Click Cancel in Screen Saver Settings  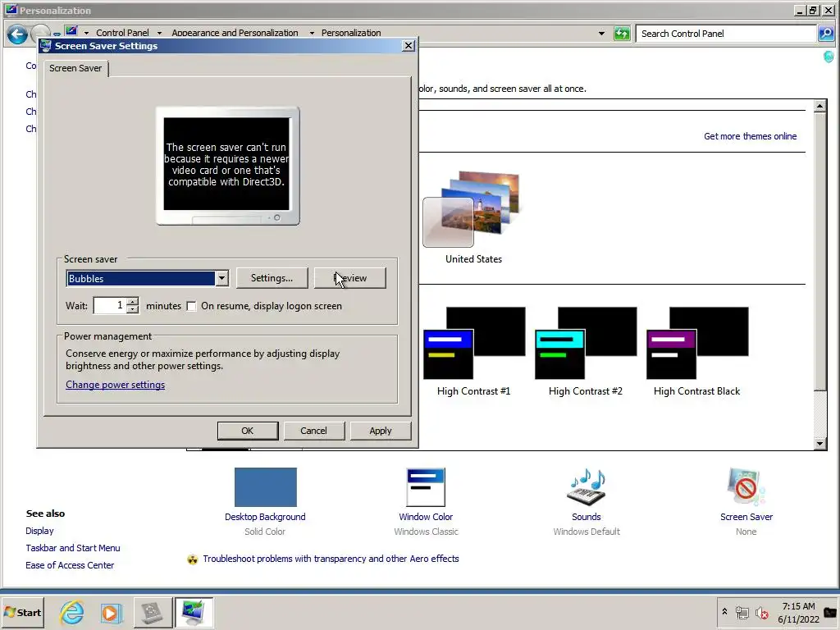[313, 431]
